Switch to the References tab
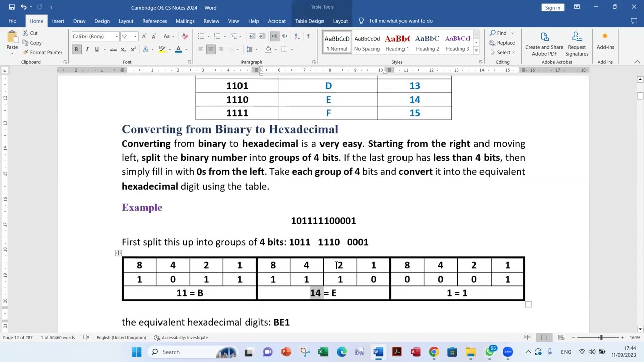 [154, 21]
